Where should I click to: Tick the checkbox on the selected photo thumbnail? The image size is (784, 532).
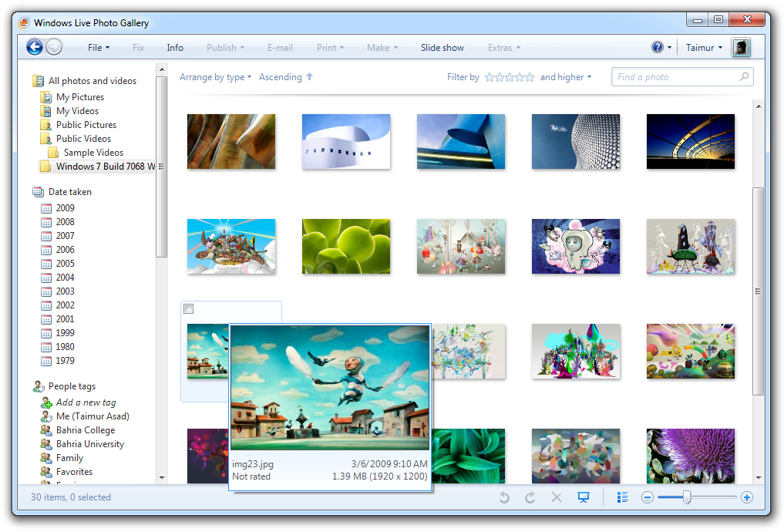[x=188, y=308]
